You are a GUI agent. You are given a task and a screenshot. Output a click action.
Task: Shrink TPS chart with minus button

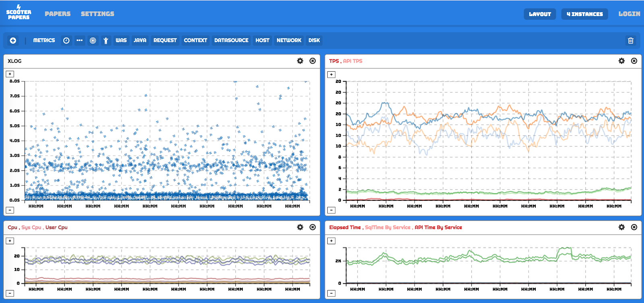331,210
